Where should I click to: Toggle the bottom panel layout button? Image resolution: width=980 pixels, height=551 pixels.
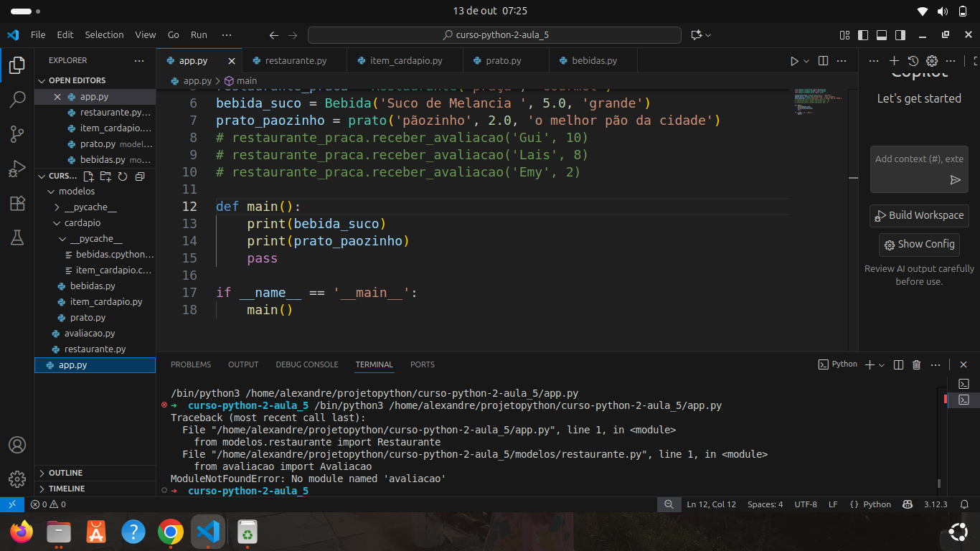point(882,34)
